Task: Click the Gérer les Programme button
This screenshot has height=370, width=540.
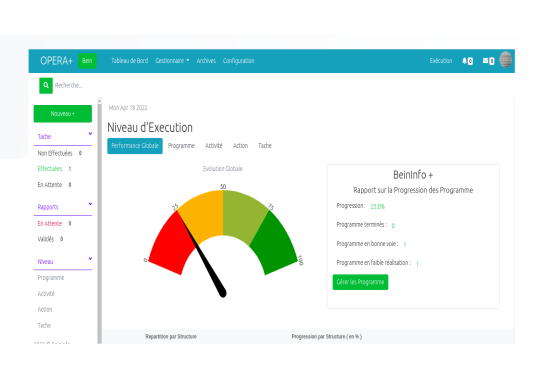Action: click(x=360, y=282)
